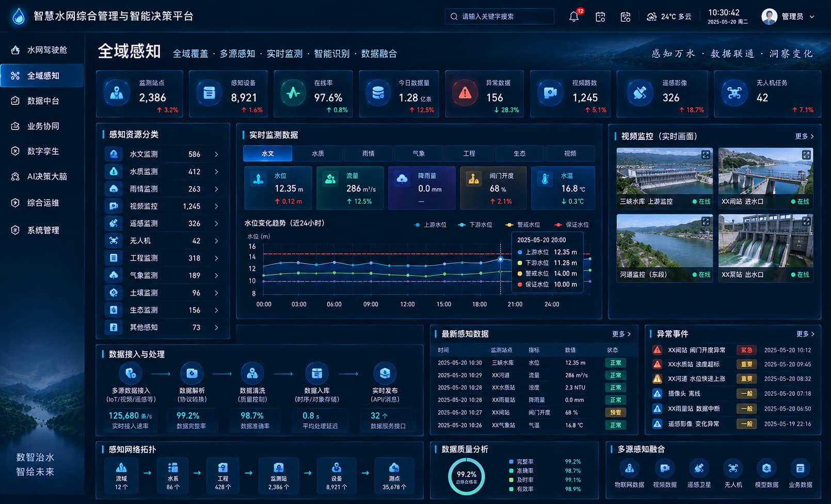
Task: Click the 遥感卫星 fusion icon
Action: coord(699,468)
